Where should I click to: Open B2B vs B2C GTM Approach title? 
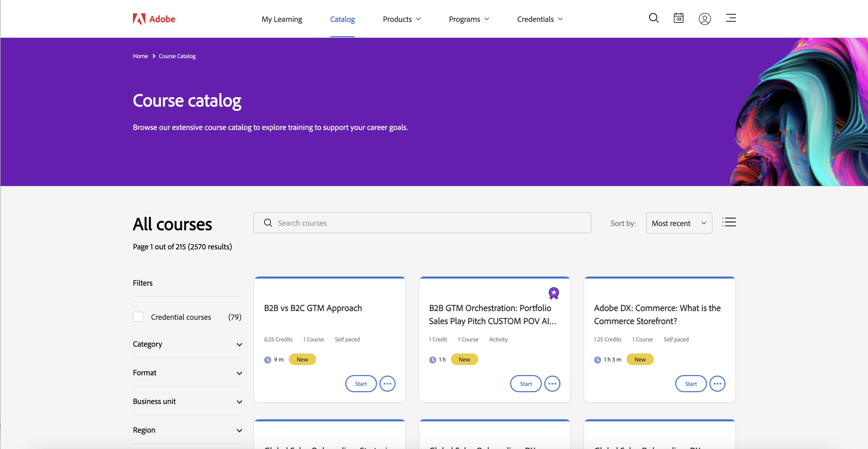coord(313,308)
